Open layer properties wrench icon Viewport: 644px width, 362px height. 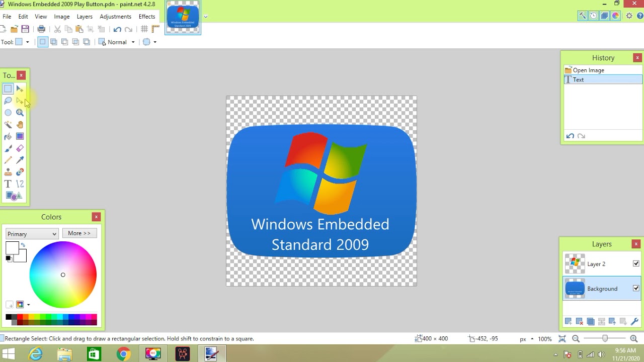(634, 321)
